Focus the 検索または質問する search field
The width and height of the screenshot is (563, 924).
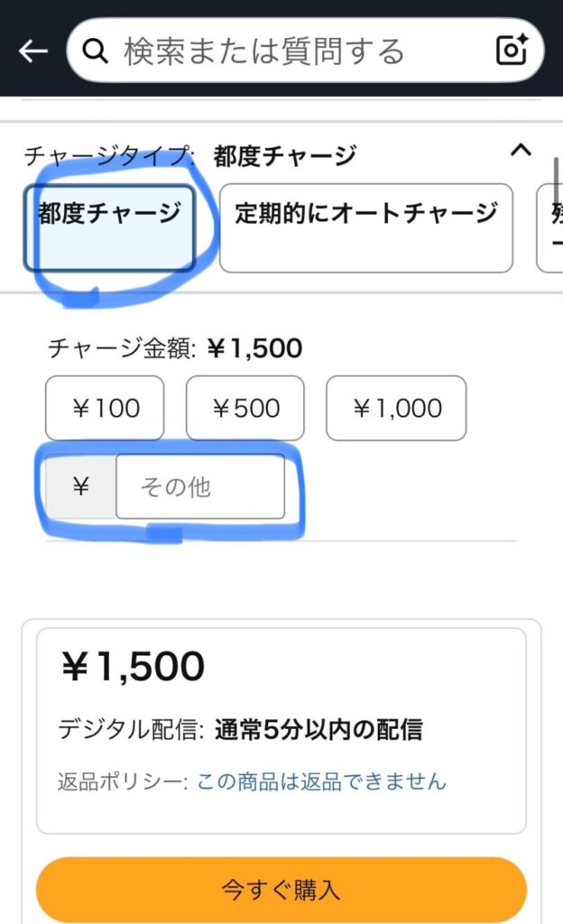pos(289,51)
